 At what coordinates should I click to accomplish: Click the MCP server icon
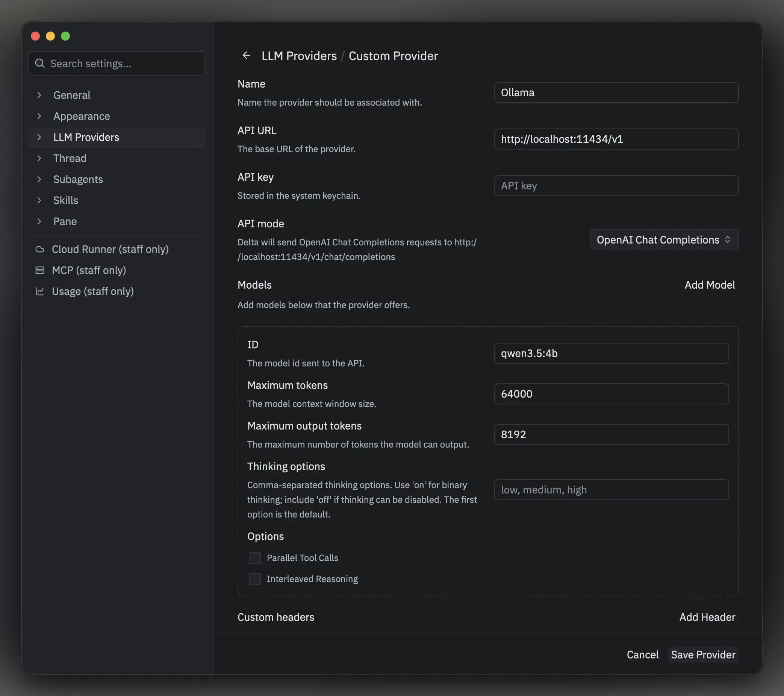(39, 270)
